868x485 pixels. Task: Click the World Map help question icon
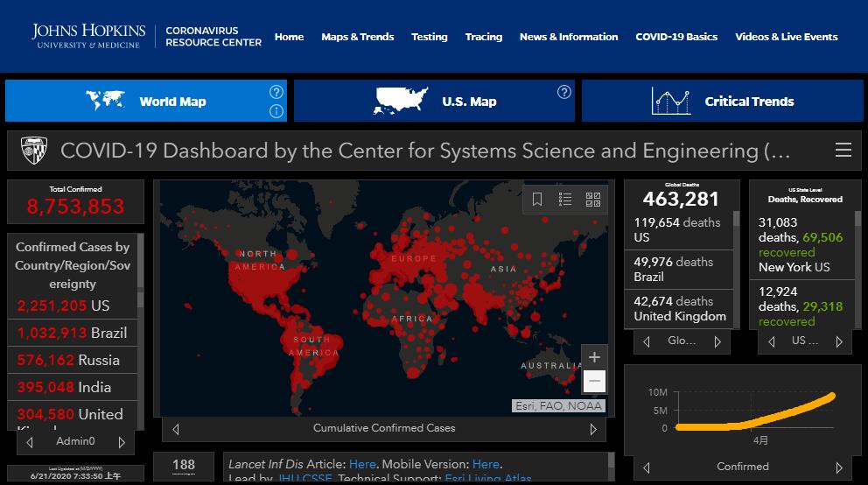(276, 92)
